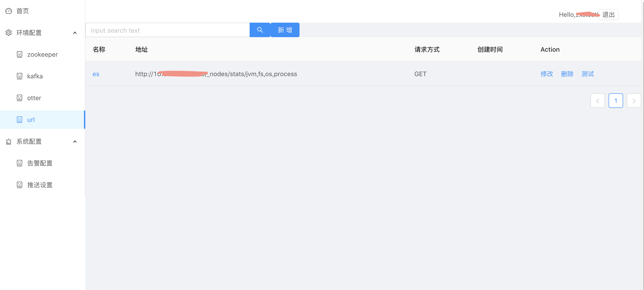Viewport: 644px width, 290px height.
Task: Go to next page arrow
Action: 634,101
